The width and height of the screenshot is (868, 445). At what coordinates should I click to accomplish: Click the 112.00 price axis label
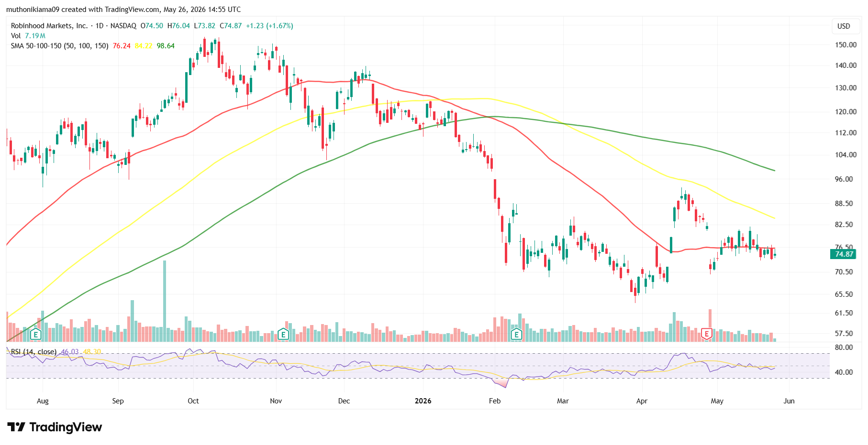(x=846, y=133)
